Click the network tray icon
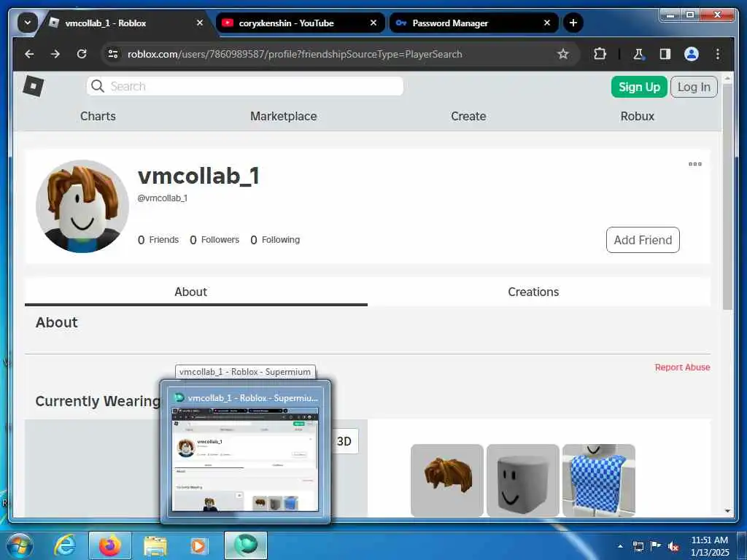 point(638,546)
